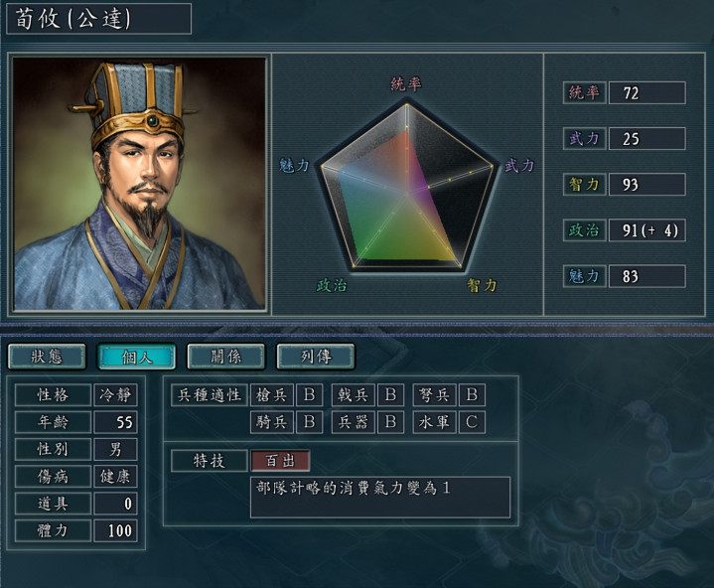The image size is (714, 588).
Task: Click the 百出 skill badge
Action: [x=280, y=461]
